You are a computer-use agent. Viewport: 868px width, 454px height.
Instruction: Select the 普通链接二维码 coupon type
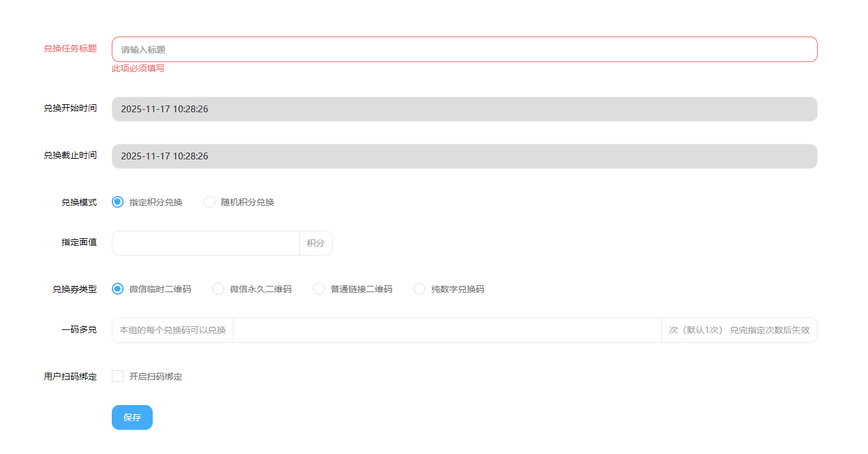point(319,288)
